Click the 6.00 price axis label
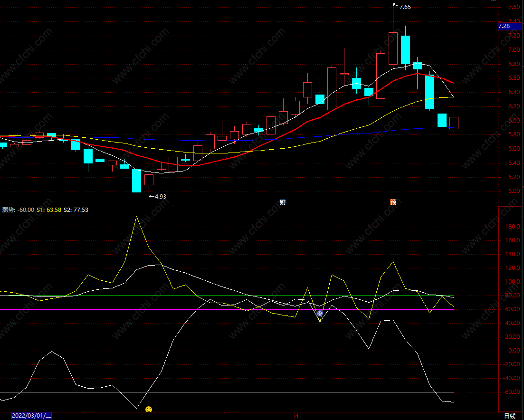 [x=514, y=121]
